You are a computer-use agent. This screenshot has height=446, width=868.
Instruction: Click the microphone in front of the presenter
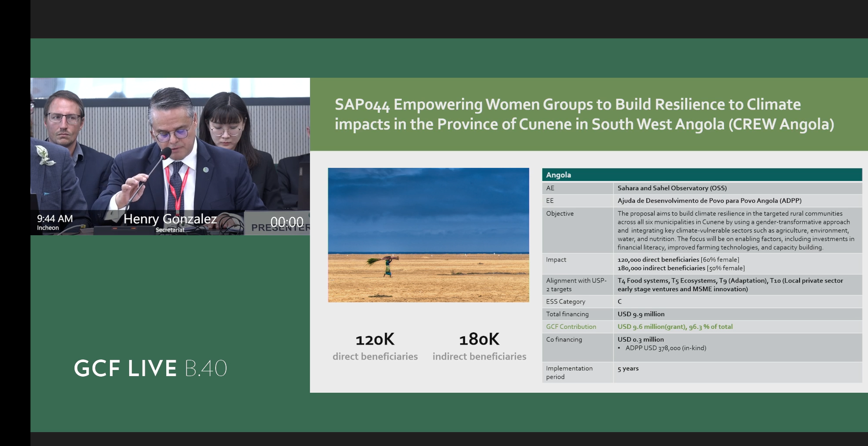(x=165, y=154)
